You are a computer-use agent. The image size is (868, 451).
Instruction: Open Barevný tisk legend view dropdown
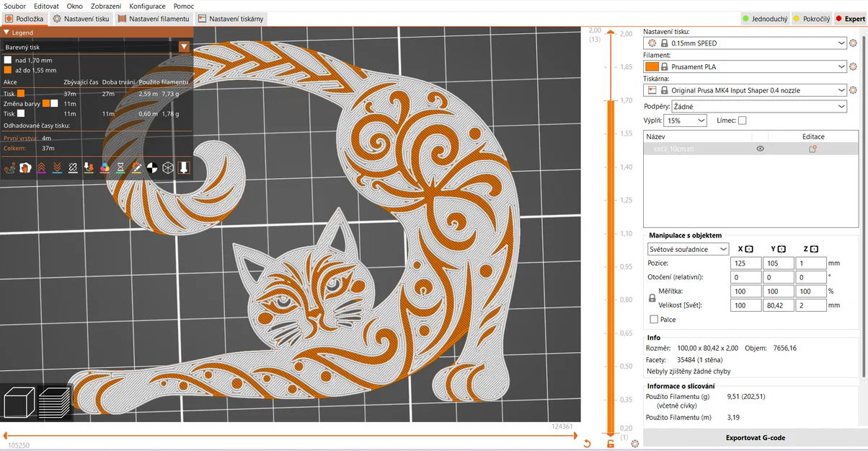click(185, 46)
